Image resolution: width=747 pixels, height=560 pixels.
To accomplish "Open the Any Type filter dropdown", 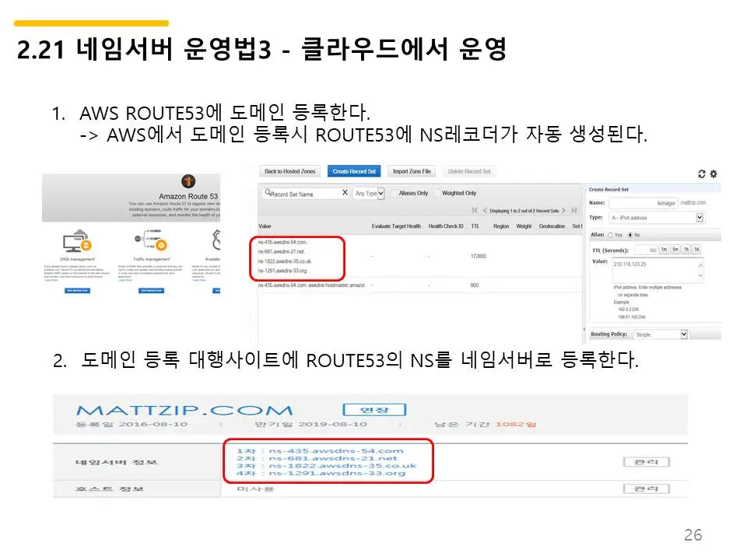I will point(368,193).
